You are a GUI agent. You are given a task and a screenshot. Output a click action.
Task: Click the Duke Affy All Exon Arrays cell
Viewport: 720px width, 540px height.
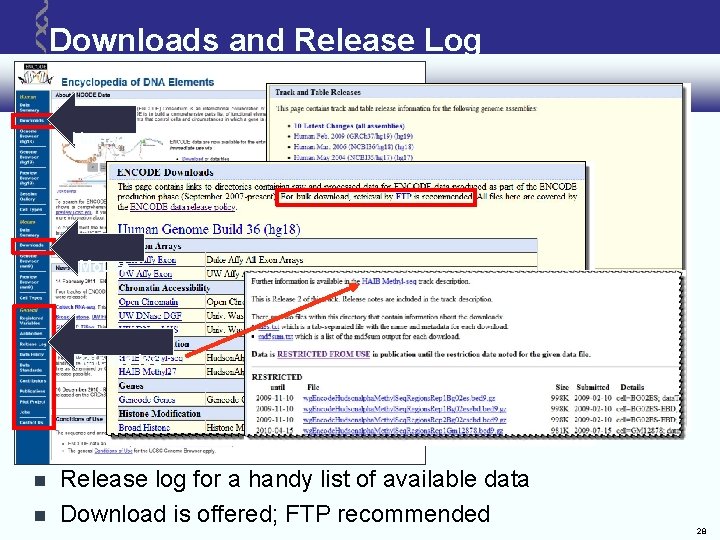click(254, 260)
